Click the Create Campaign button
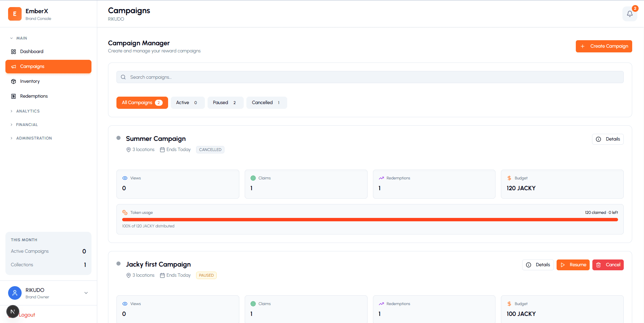The width and height of the screenshot is (644, 323). coord(603,46)
